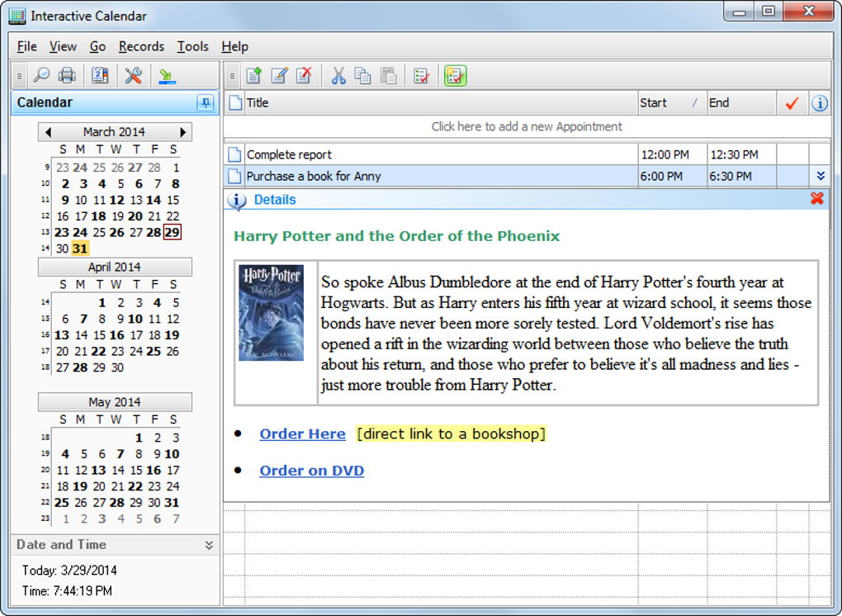The width and height of the screenshot is (842, 616).
Task: Collapse details of Purchase a book row
Action: pos(820,176)
